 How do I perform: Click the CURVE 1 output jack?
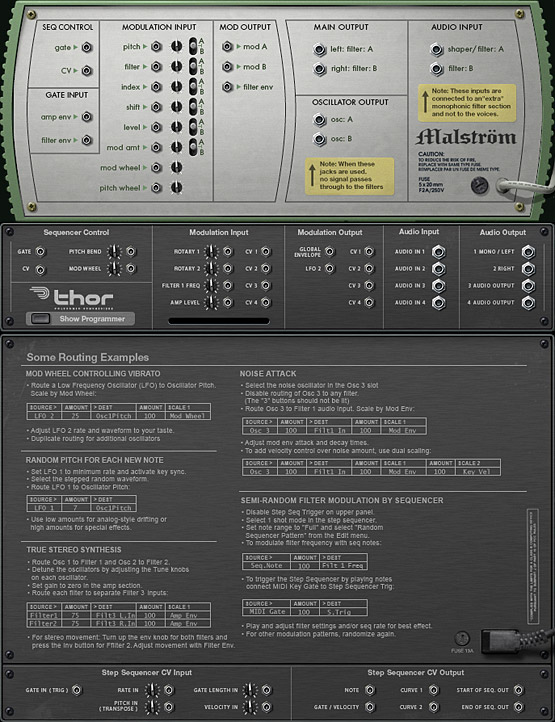pos(433,690)
